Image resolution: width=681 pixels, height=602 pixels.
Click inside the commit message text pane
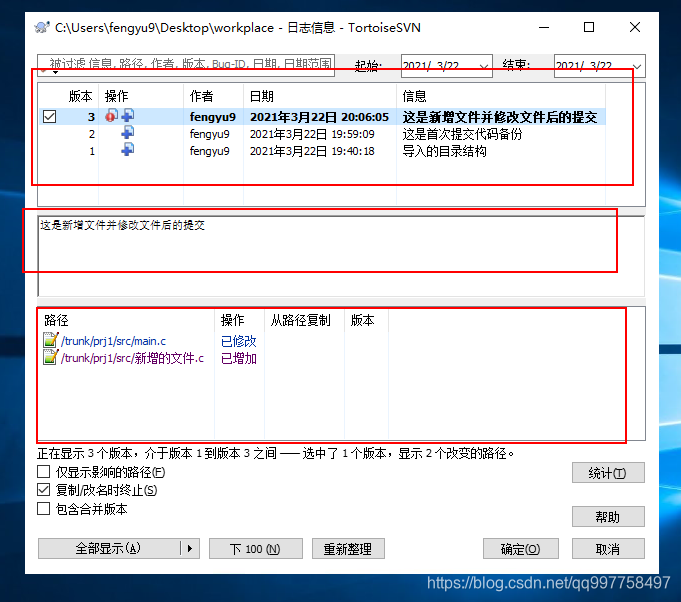click(x=341, y=256)
